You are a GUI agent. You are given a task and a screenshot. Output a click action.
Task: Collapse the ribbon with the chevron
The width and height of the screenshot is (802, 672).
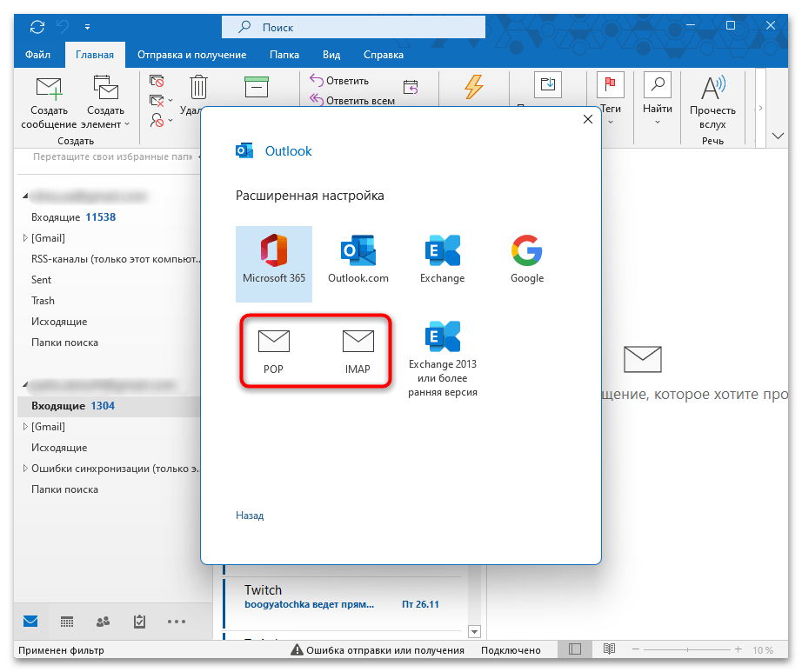779,136
